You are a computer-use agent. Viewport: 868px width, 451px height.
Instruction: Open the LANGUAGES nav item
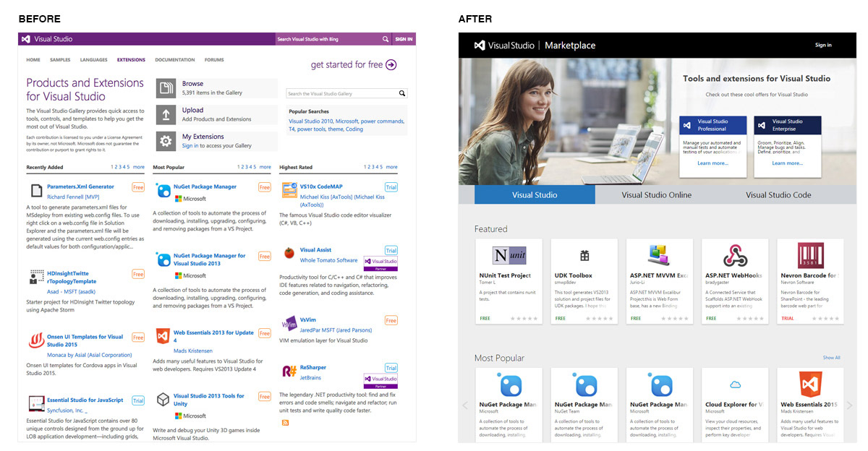(94, 60)
